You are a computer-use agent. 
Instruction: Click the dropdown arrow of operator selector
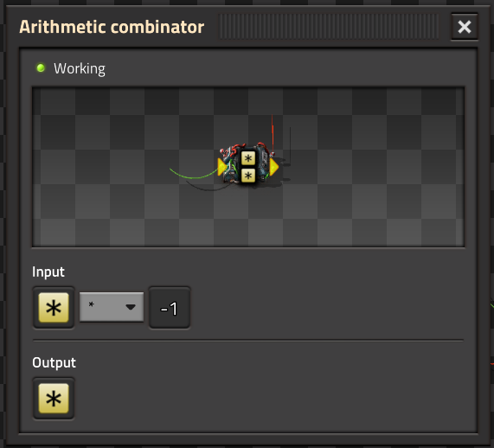click(131, 307)
